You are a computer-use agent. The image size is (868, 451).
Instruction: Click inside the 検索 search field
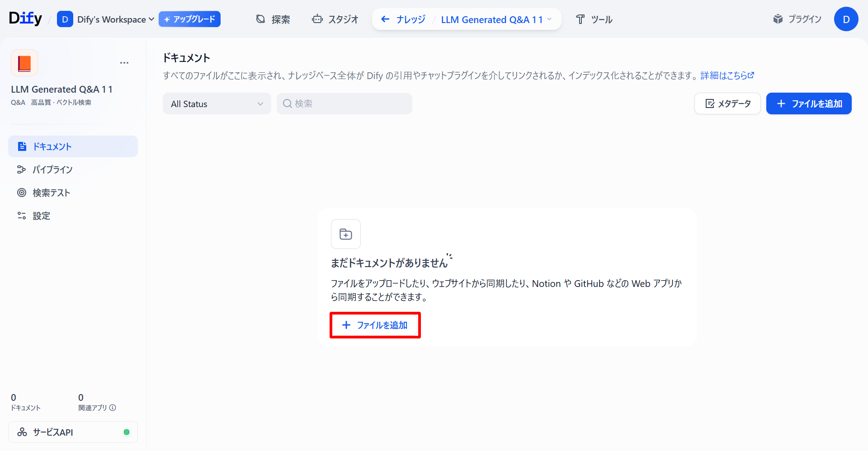point(344,103)
